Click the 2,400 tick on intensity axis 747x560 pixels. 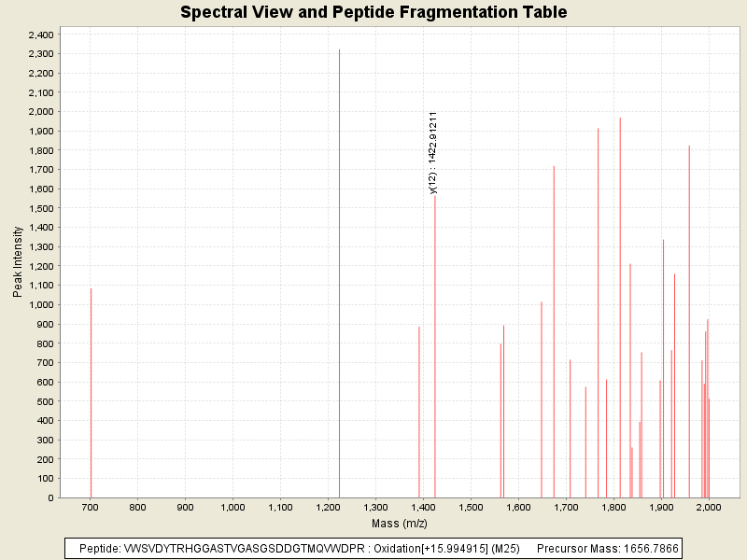click(41, 35)
